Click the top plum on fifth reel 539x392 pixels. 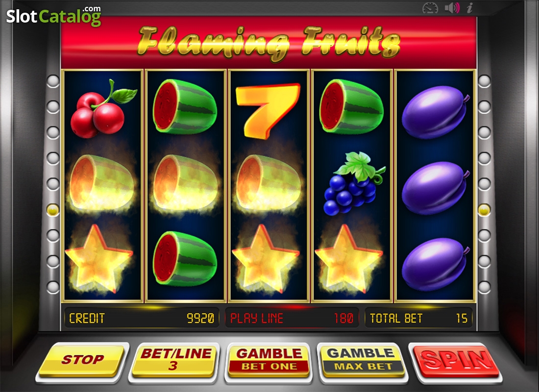(435, 112)
